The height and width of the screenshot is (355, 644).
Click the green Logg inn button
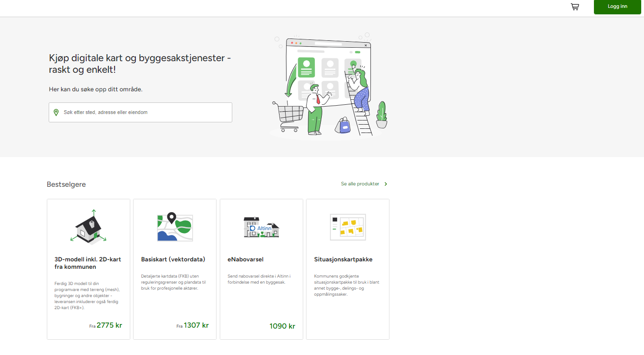[617, 7]
